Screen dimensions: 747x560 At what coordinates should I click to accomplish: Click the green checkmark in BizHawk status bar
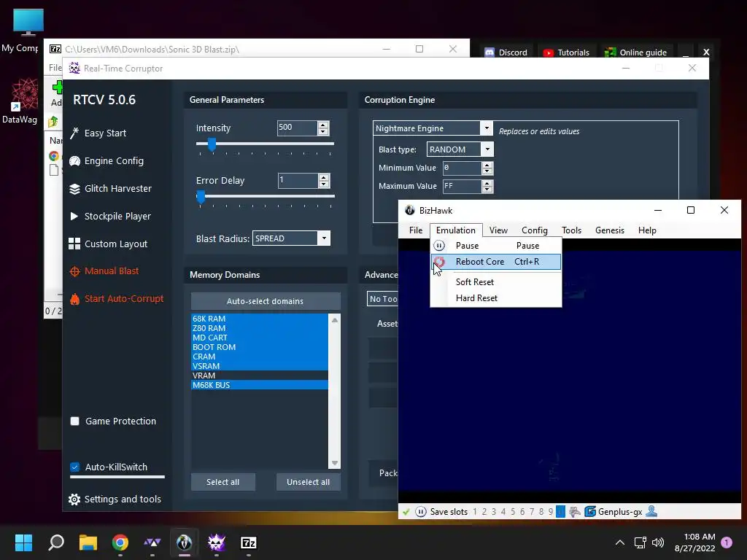[x=406, y=512]
